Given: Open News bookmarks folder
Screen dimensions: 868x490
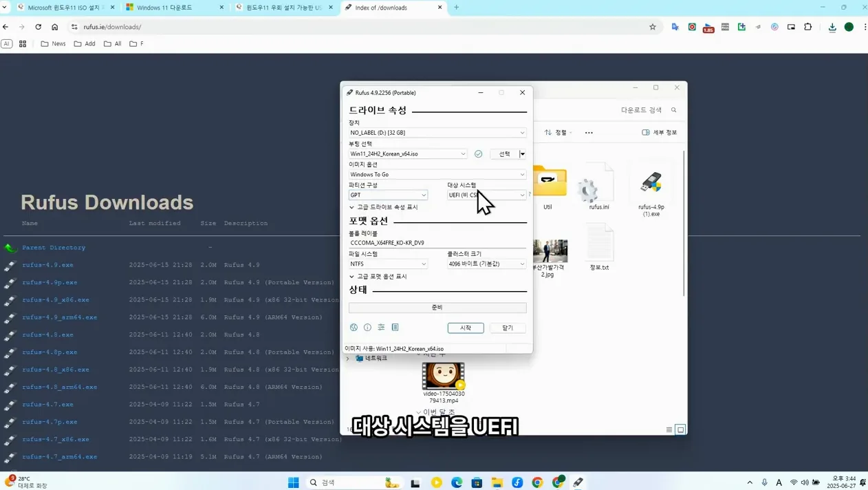Looking at the screenshot, I should pyautogui.click(x=53, y=44).
